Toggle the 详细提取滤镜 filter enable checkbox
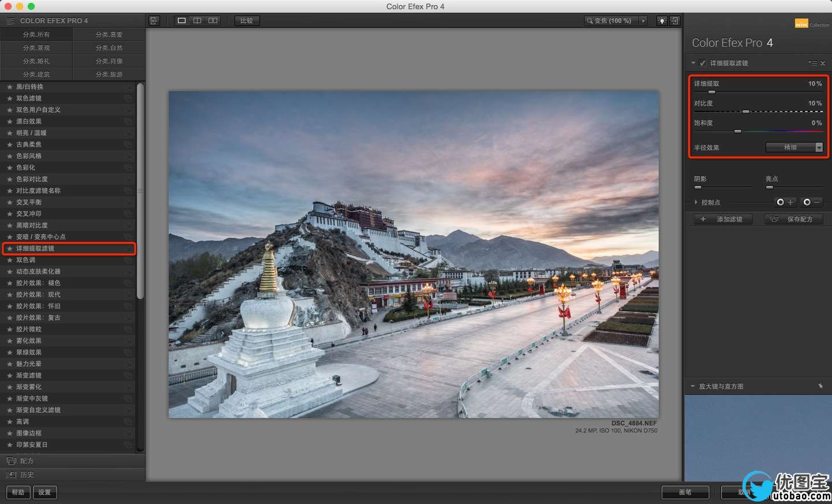832x504 pixels. coord(703,63)
